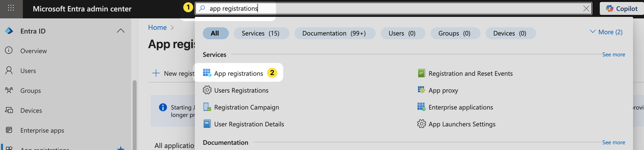This screenshot has width=644, height=150.
Task: Select the Documentation (99+) filter tab
Action: 334,33
